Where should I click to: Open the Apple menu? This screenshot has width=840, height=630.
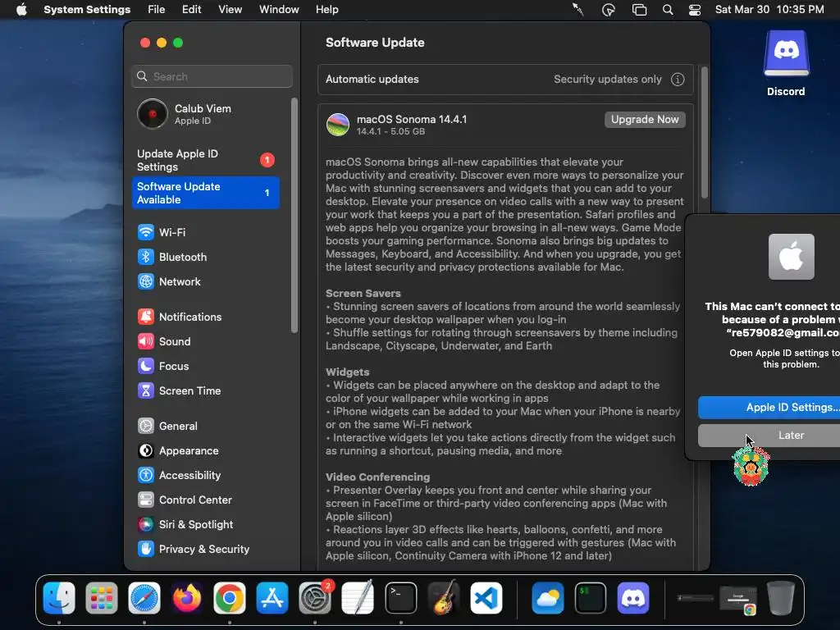click(x=21, y=10)
